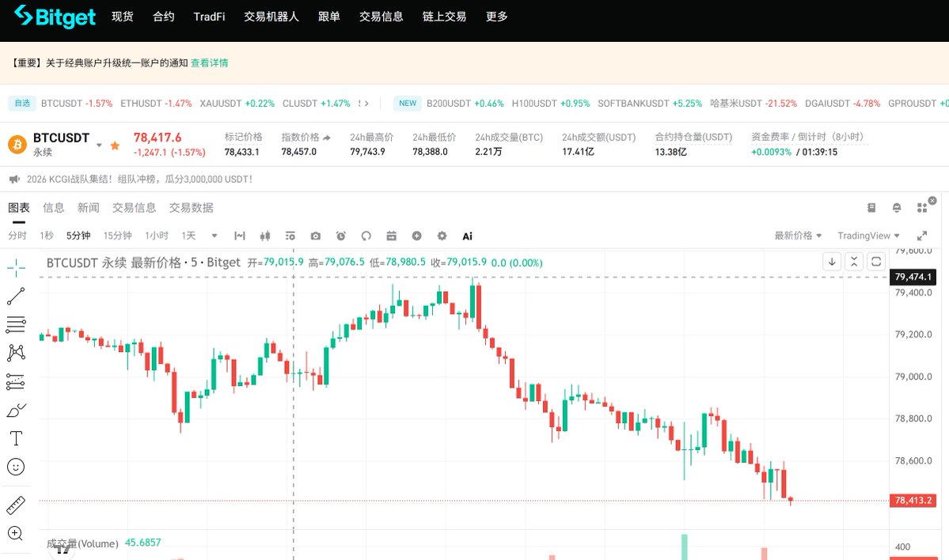Image resolution: width=949 pixels, height=560 pixels.
Task: Switch chart interval to 1天
Action: [189, 236]
